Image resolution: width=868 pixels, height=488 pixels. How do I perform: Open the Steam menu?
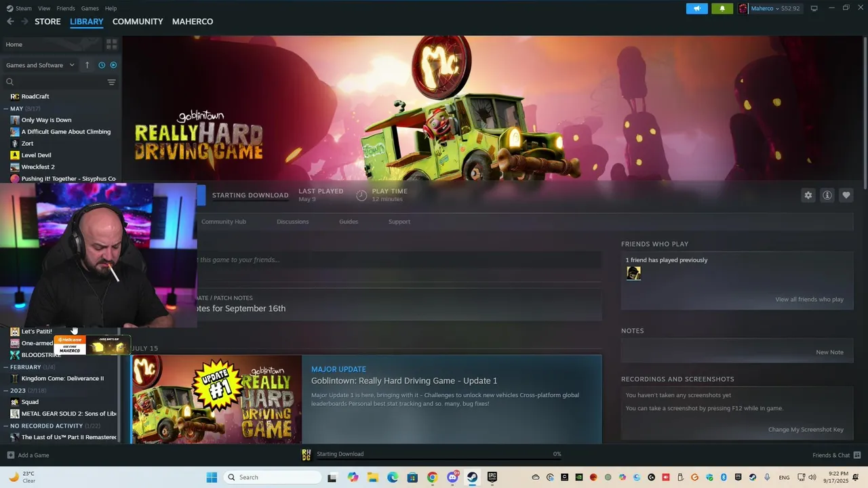click(19, 8)
